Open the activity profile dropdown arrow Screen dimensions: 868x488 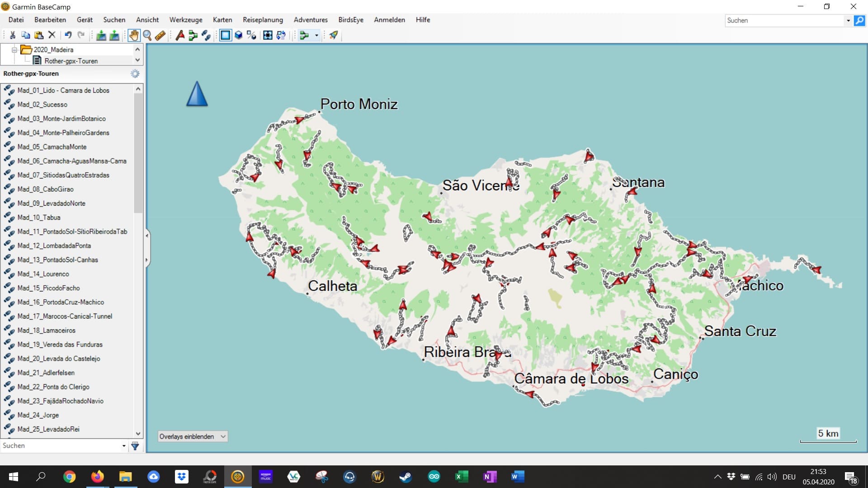point(316,35)
